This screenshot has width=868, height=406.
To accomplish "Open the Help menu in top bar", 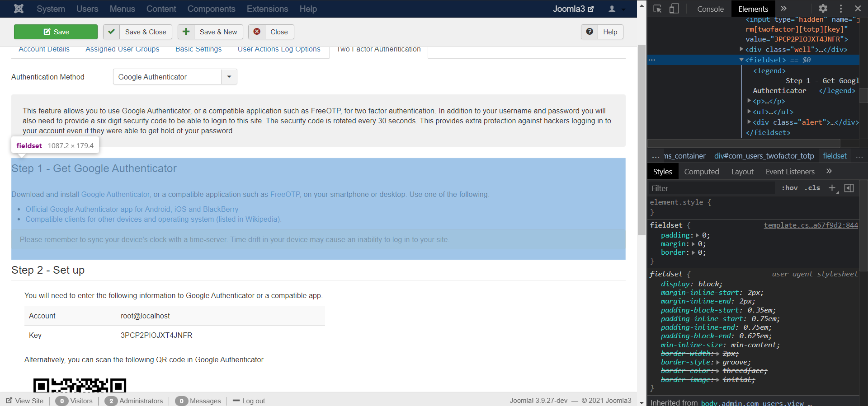I will (308, 9).
